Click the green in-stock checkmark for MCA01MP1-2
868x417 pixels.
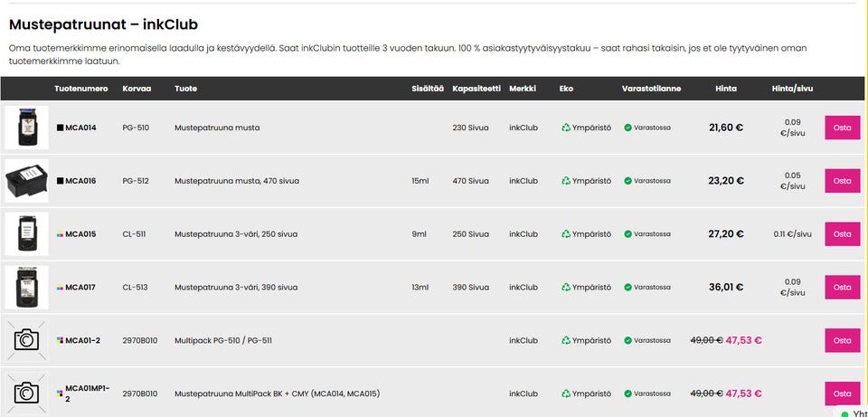click(x=627, y=393)
